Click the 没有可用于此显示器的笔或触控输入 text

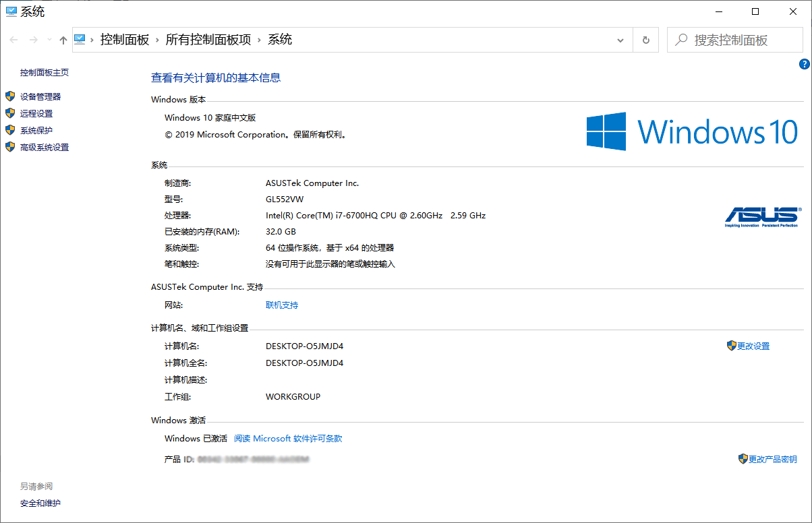coord(330,264)
